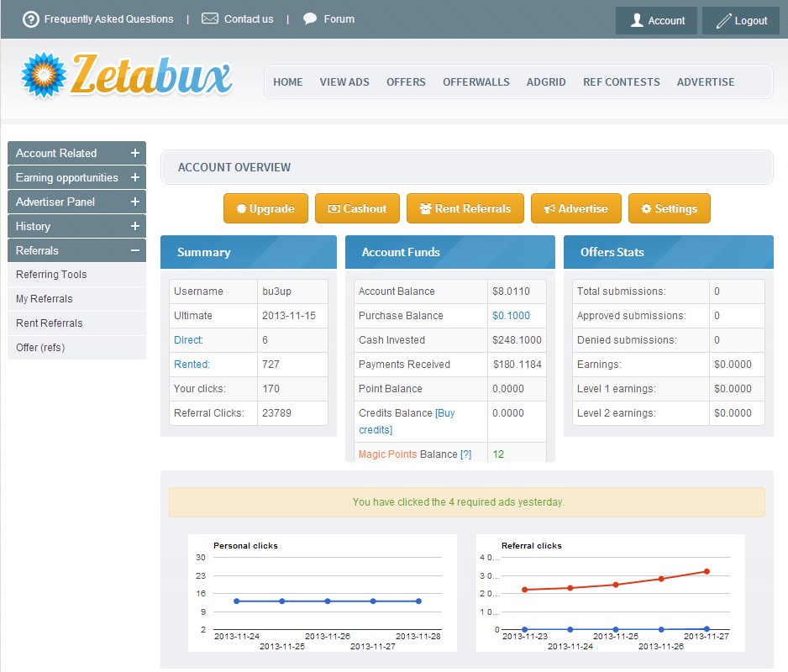Click the Account person icon
The width and height of the screenshot is (788, 672).
pos(637,21)
